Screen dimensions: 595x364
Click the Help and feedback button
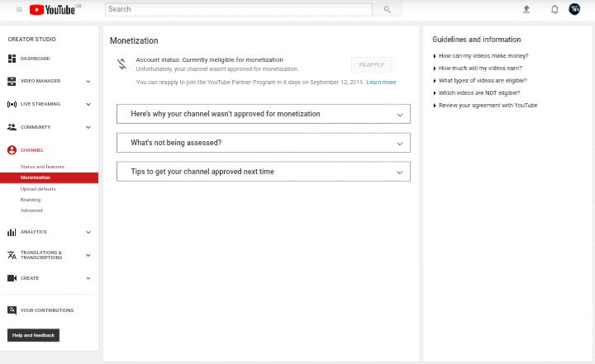[33, 335]
